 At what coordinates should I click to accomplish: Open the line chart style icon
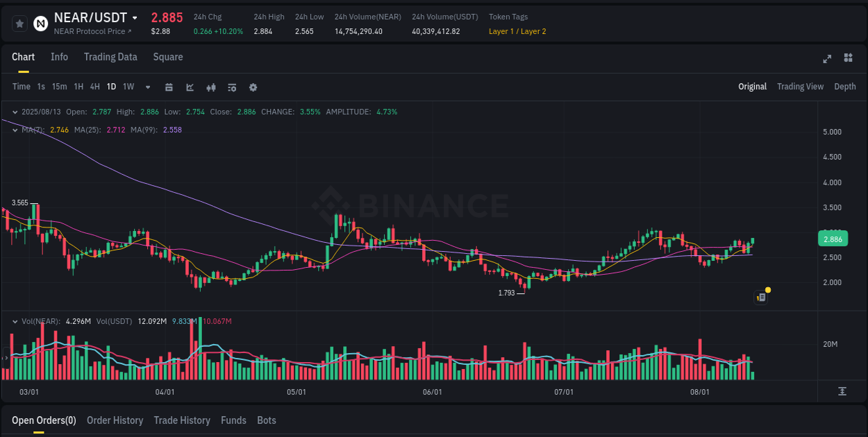click(x=190, y=87)
